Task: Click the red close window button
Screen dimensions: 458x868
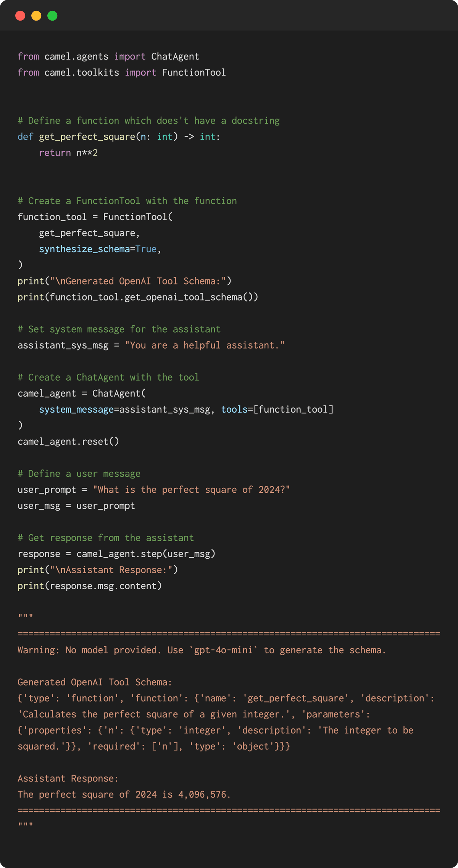Action: point(20,16)
